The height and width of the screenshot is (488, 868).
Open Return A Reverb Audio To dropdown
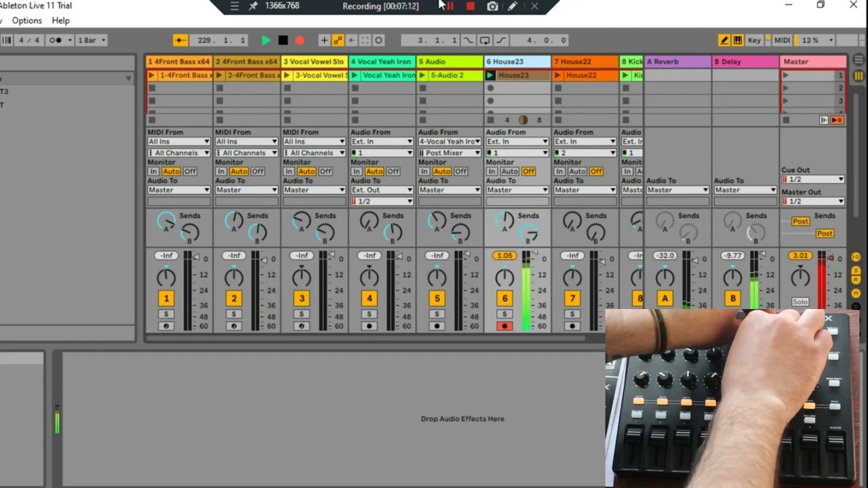677,190
